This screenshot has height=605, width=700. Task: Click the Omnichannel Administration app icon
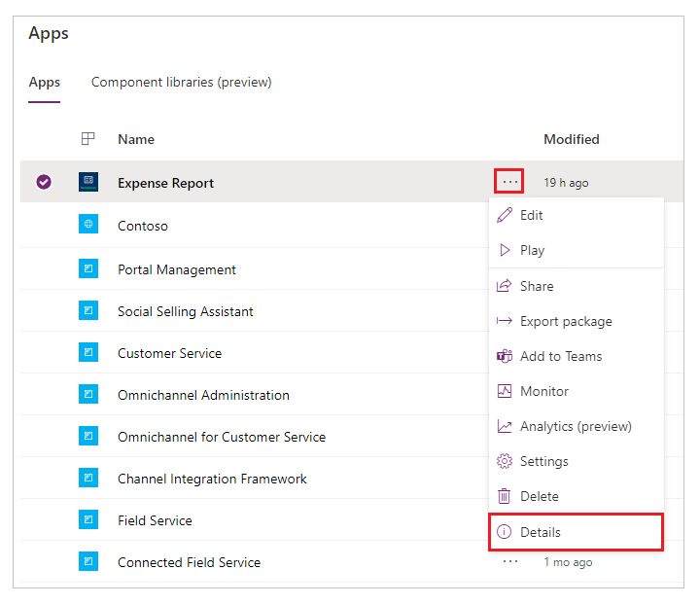coord(88,394)
